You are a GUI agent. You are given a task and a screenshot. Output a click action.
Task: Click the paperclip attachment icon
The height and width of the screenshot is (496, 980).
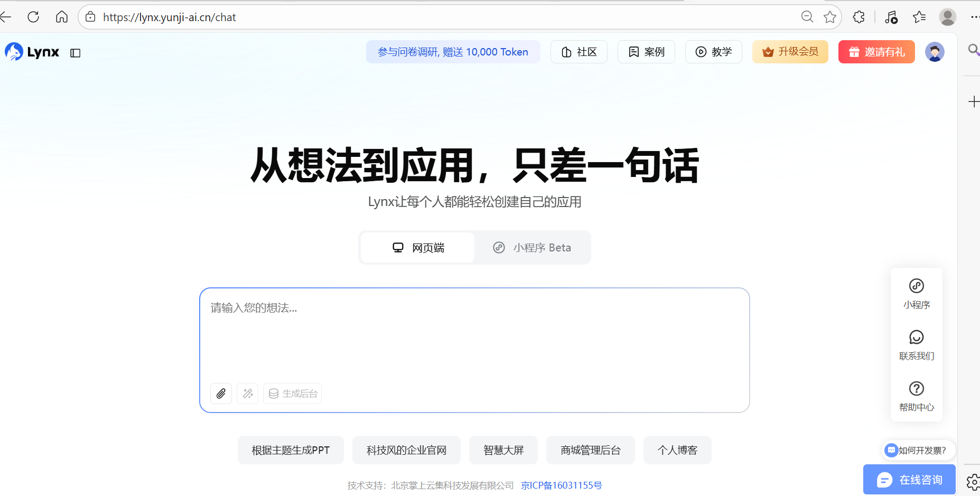pyautogui.click(x=221, y=393)
